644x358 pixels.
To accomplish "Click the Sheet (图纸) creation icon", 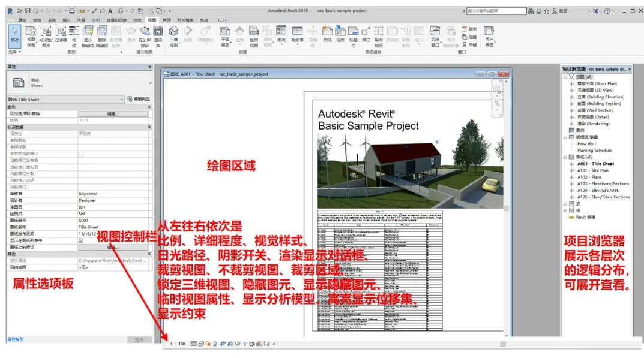I will 328,31.
